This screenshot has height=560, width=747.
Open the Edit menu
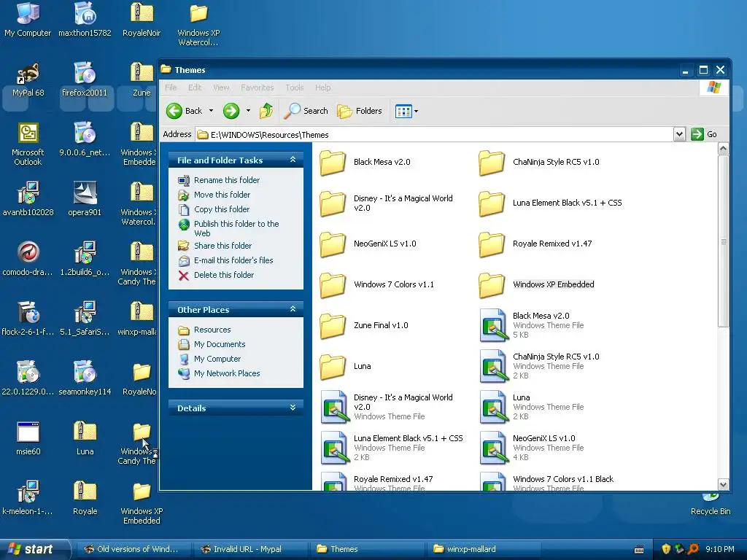pos(194,87)
